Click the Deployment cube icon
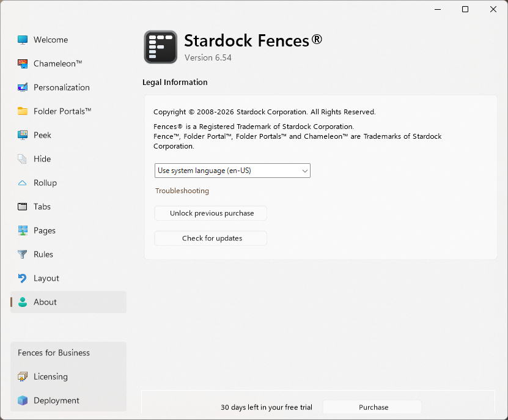Image resolution: width=508 pixels, height=420 pixels. [x=23, y=400]
